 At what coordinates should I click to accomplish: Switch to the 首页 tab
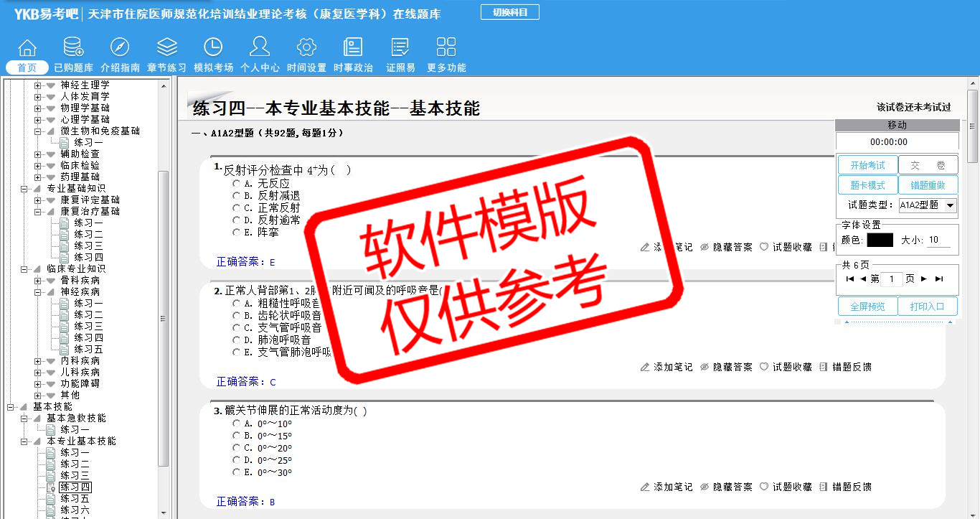(27, 67)
